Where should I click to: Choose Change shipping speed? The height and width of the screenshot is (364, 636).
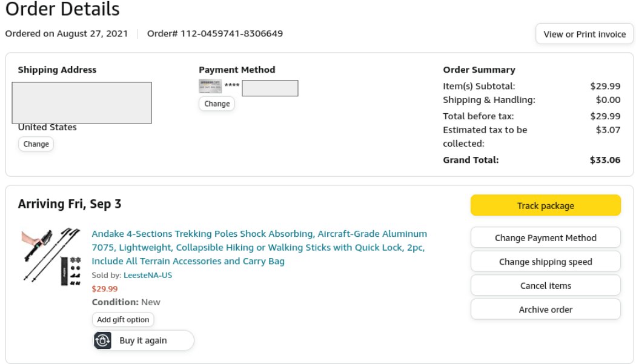[x=545, y=262]
